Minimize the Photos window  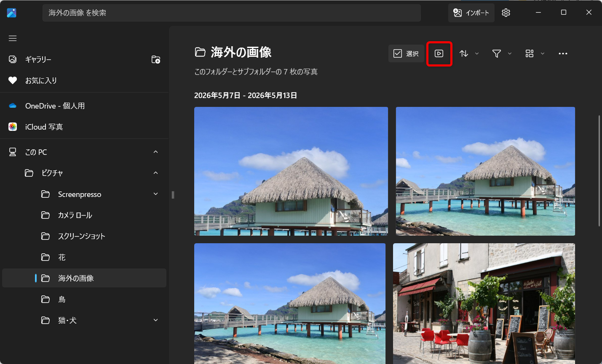pyautogui.click(x=538, y=13)
